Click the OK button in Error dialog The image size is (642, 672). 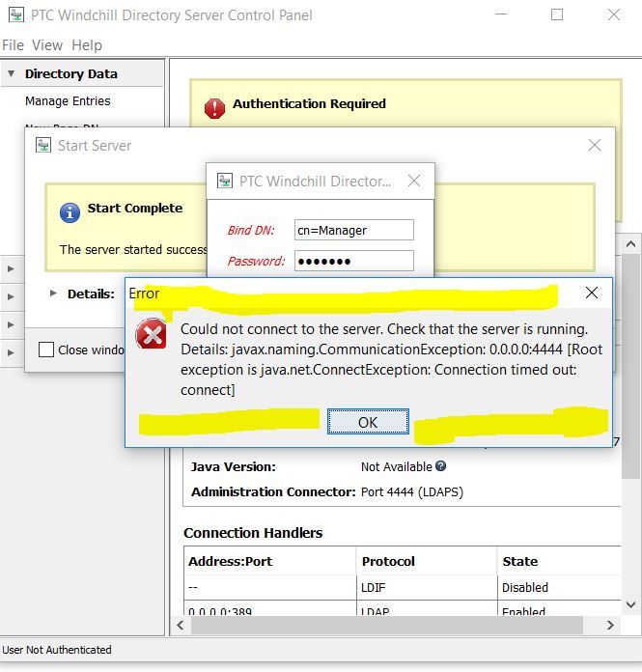(x=368, y=422)
